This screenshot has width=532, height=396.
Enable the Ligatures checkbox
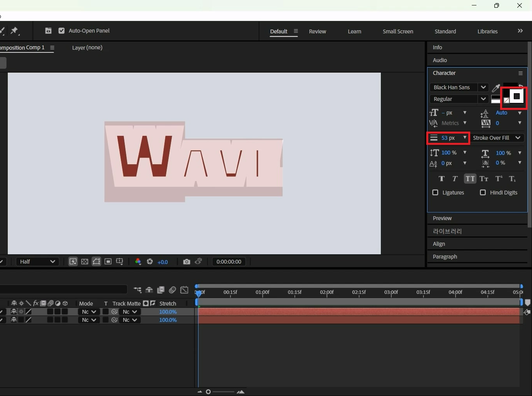click(435, 193)
